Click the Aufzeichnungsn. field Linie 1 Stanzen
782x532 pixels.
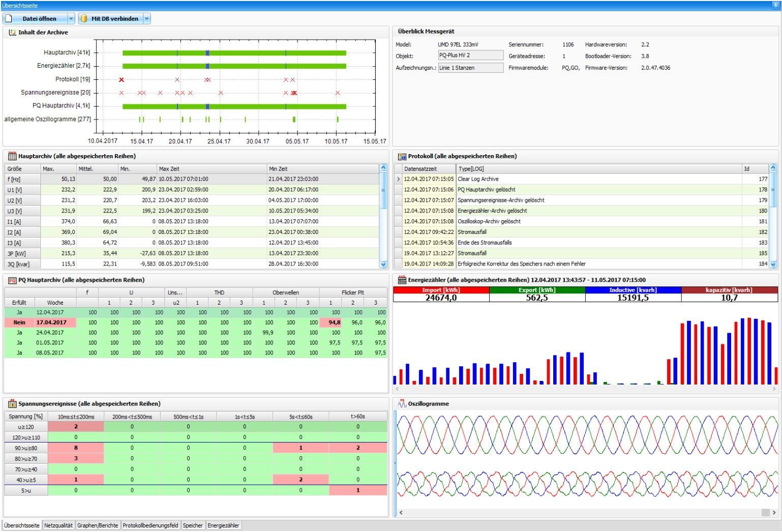[470, 68]
